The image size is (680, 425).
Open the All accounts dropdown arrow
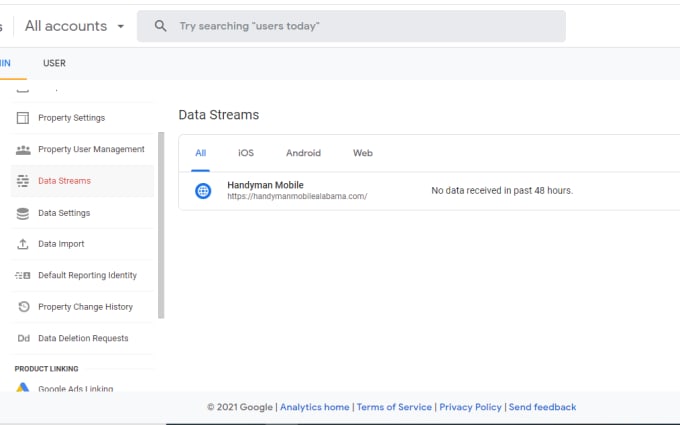click(121, 26)
